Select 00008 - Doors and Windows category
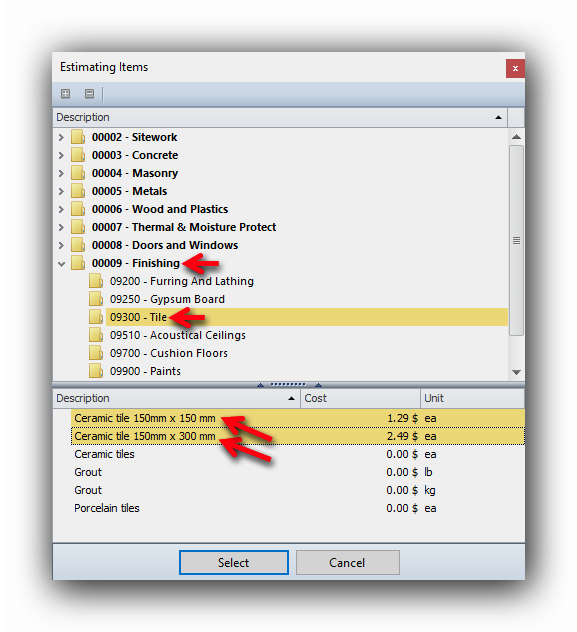This screenshot has height=632, width=577. coord(165,245)
